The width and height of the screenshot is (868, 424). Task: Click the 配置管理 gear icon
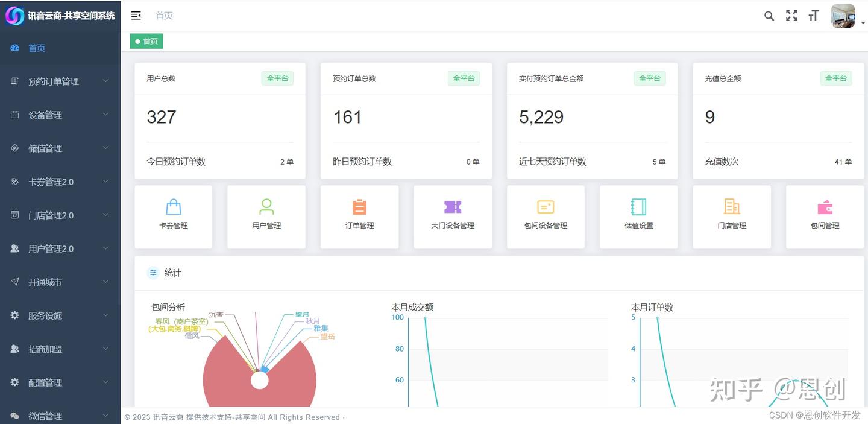[15, 382]
